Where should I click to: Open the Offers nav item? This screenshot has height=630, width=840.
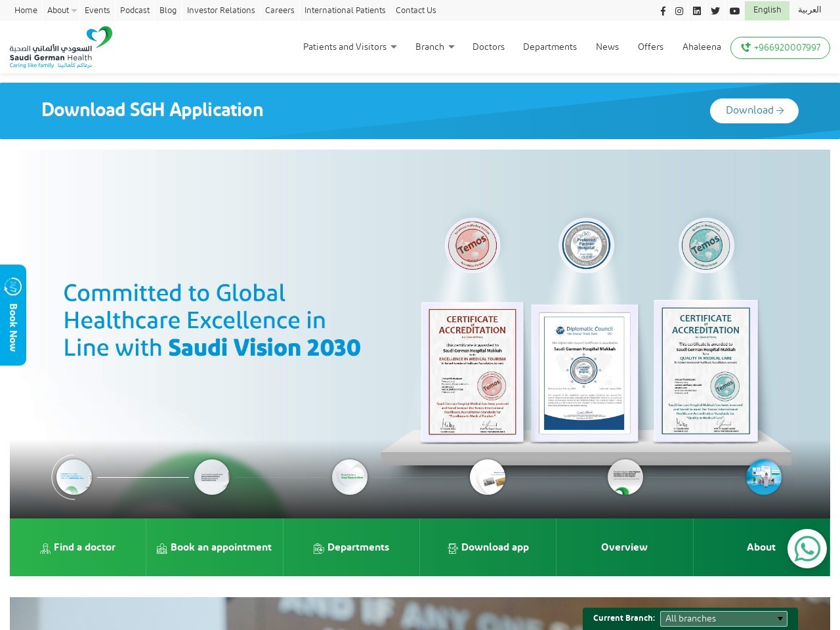click(650, 47)
